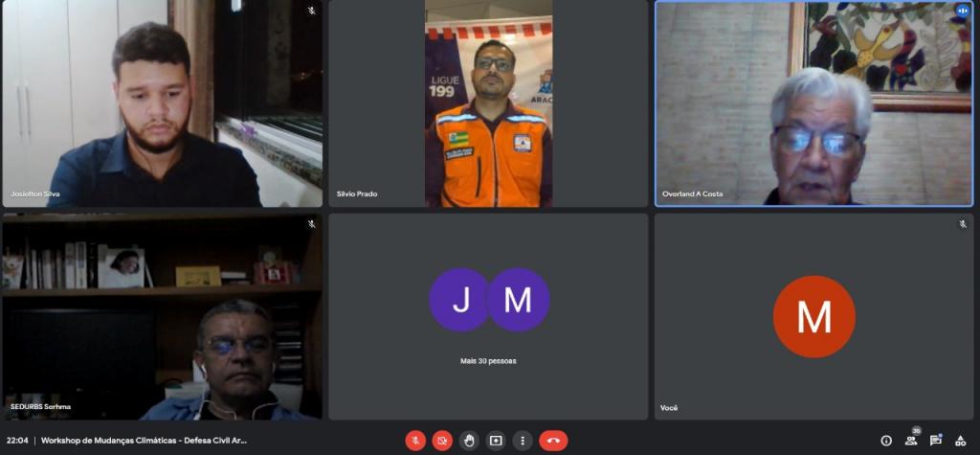Click the "Mais 30 pessoas" tile
The image size is (980, 455).
coord(488,316)
